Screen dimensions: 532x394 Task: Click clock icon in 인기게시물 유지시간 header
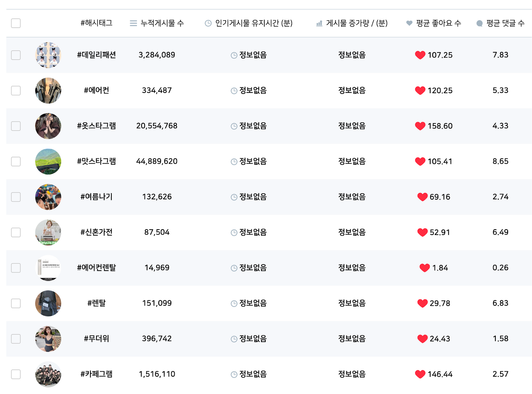(208, 23)
